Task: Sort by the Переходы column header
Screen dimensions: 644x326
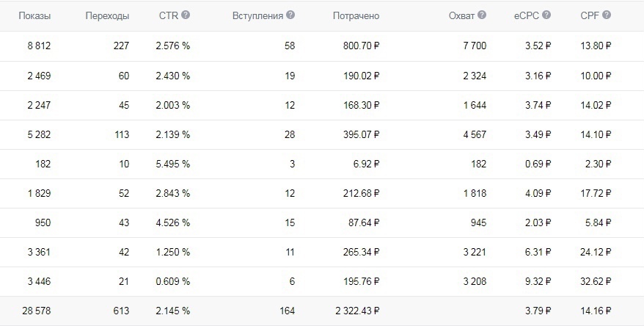Action: [107, 16]
